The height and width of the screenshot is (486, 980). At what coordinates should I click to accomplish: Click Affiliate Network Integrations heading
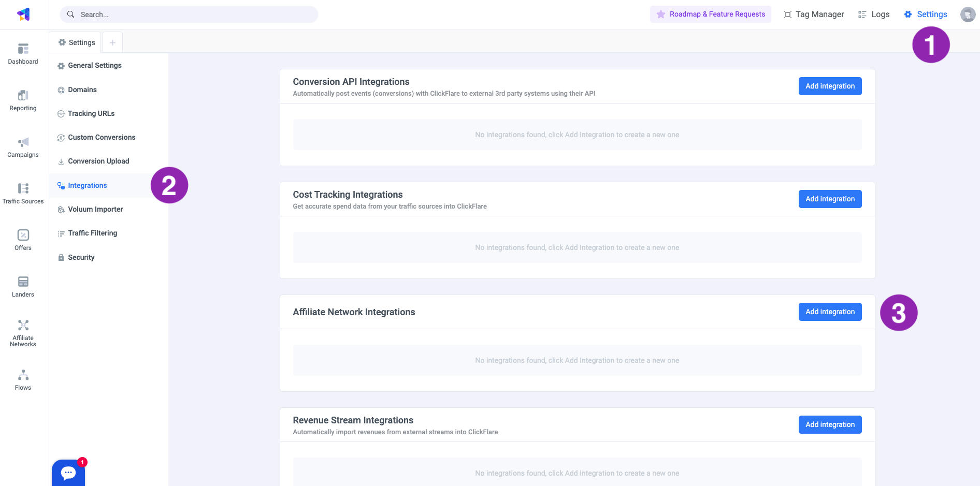(x=354, y=312)
